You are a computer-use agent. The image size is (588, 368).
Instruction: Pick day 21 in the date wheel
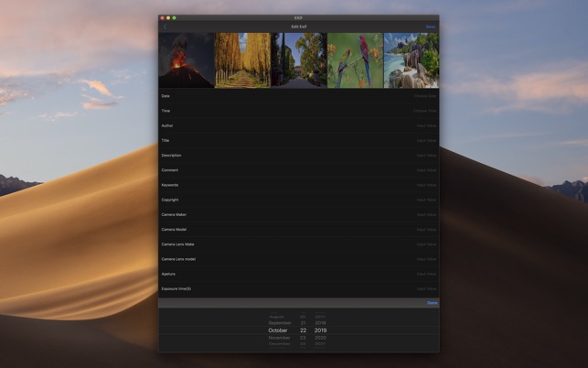point(303,323)
